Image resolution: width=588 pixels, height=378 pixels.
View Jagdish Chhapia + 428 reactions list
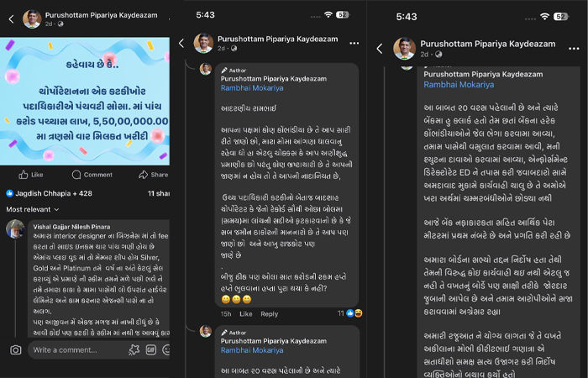point(49,193)
